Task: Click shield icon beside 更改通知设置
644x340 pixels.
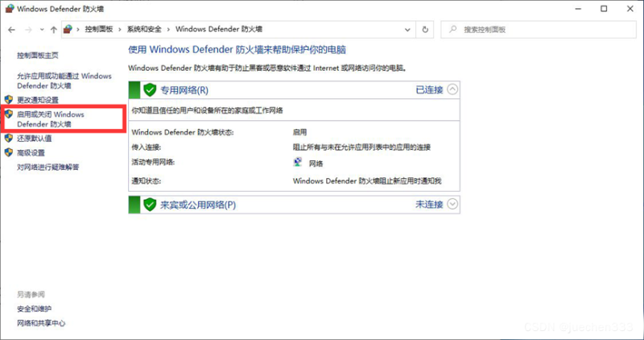Action: tap(9, 99)
